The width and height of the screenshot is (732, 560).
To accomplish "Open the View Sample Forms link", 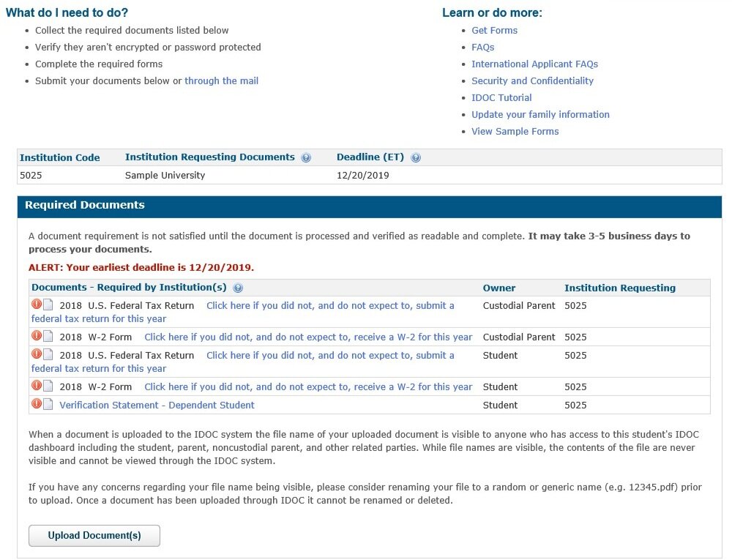I will coord(515,131).
